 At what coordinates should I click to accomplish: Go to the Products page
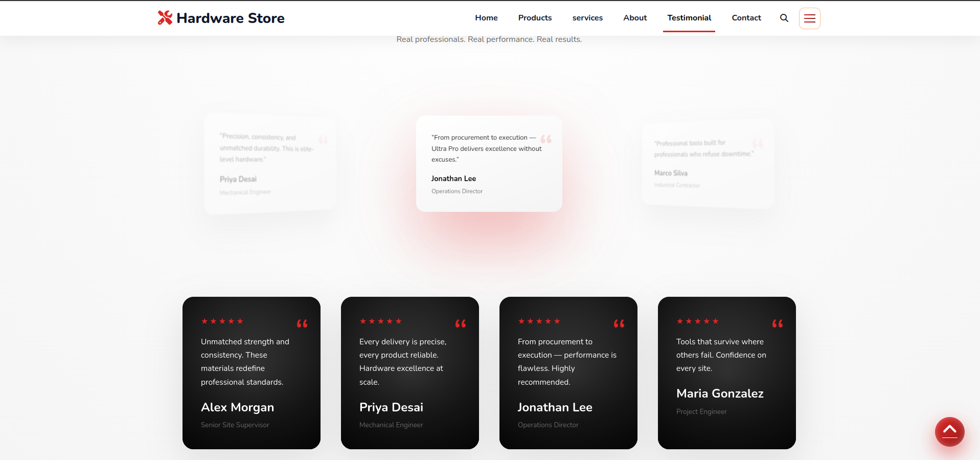tap(535, 18)
